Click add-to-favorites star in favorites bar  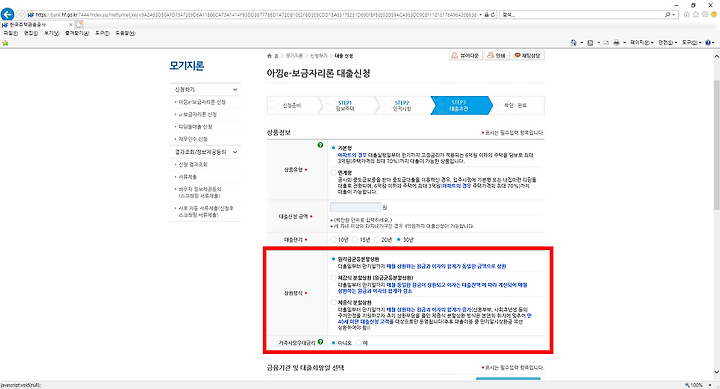[5, 43]
